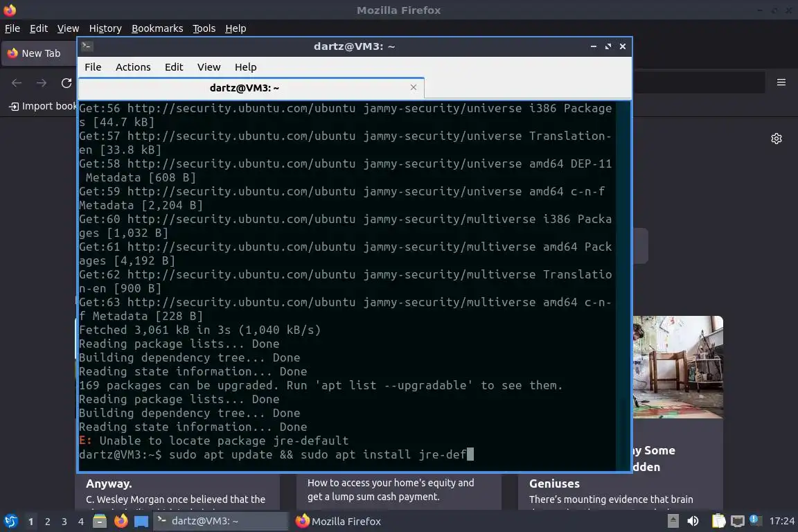This screenshot has width=798, height=532.
Task: Click the clipboard tray icon
Action: pos(718,522)
